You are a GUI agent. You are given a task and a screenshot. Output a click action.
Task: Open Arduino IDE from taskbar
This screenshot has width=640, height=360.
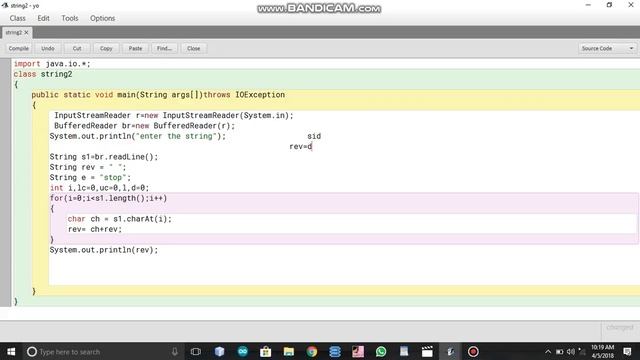point(242,351)
